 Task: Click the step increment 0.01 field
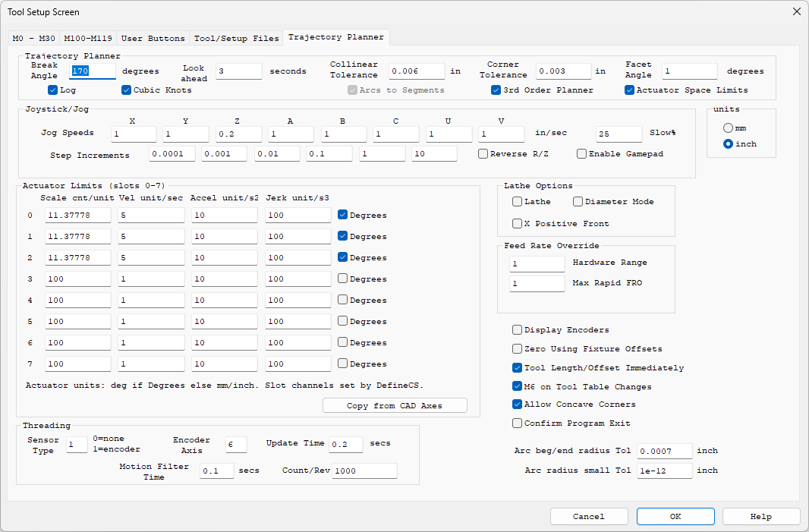click(277, 154)
